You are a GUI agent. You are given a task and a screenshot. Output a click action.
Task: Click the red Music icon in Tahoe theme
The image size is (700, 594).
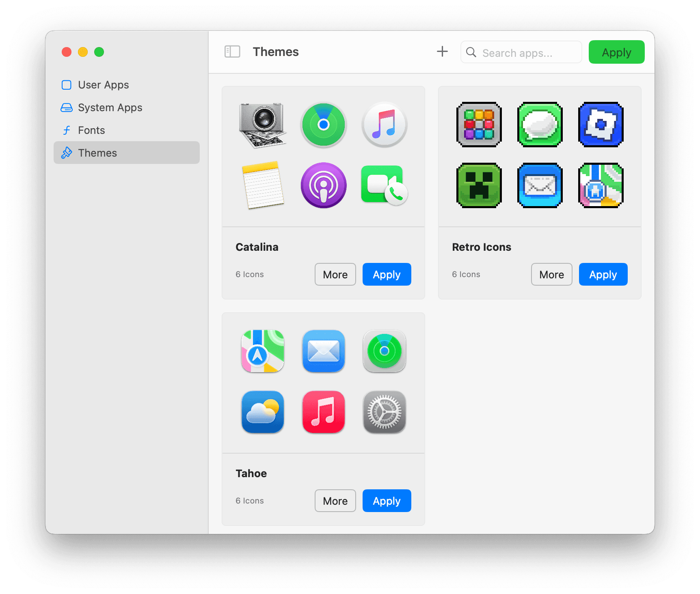pyautogui.click(x=324, y=412)
